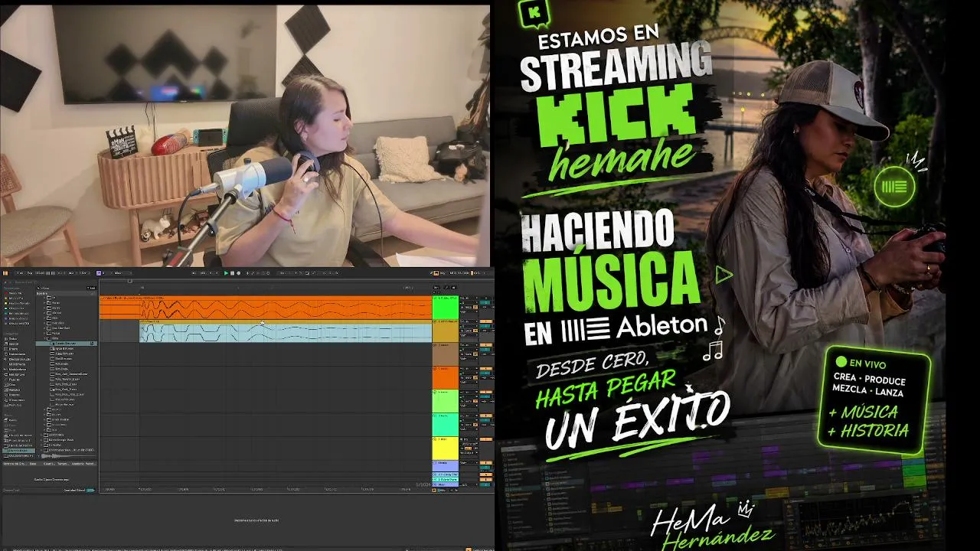980x551 pixels.
Task: Click the stop button in the transport
Action: coord(233,273)
